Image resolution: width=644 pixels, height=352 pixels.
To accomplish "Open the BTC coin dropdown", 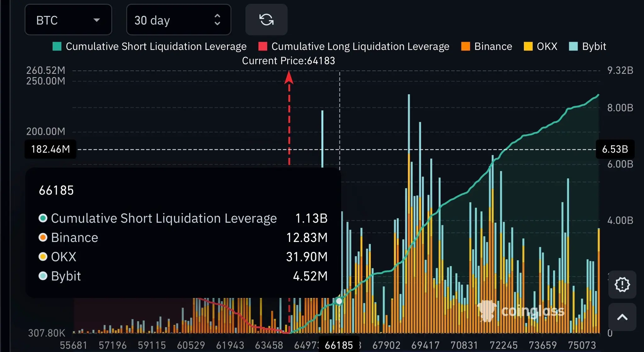I will coord(68,20).
